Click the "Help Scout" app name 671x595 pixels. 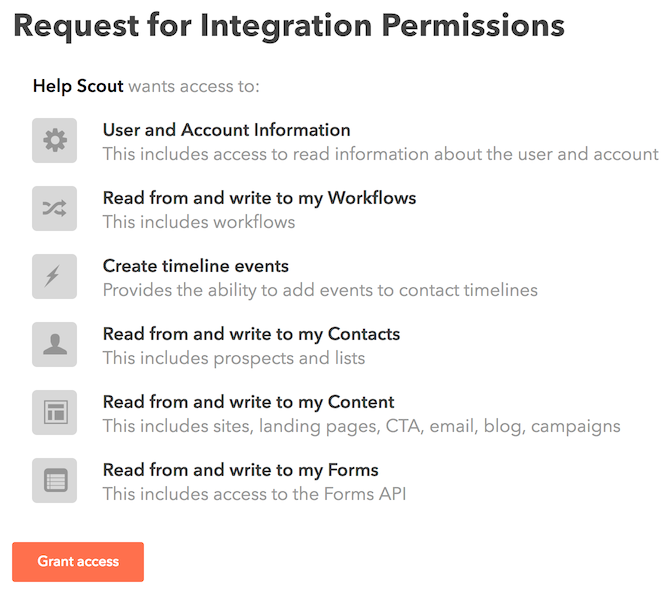[x=78, y=86]
